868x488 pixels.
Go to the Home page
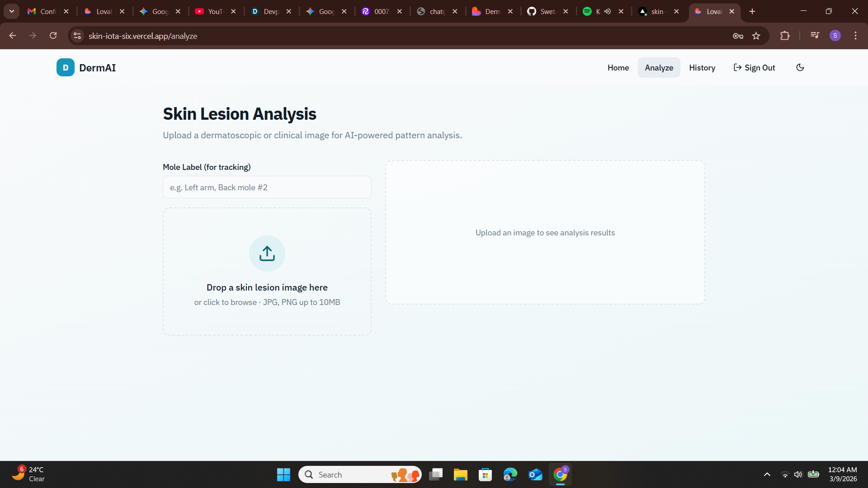[618, 68]
